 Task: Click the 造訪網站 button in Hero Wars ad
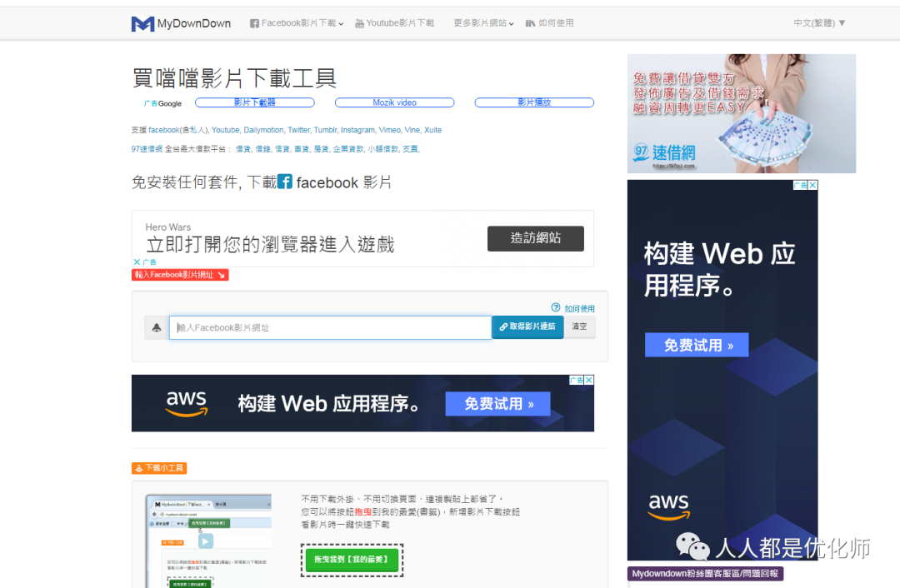[536, 238]
